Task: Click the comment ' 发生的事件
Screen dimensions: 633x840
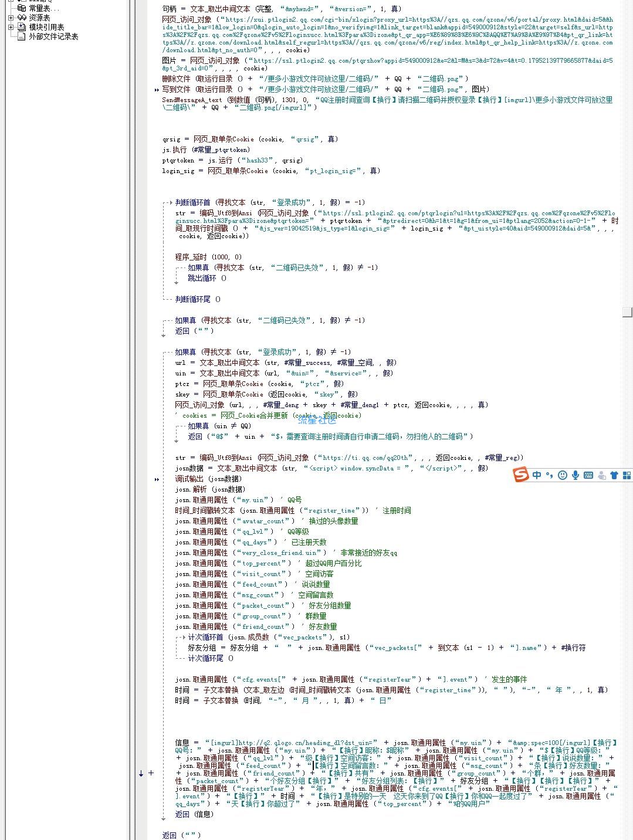Action: point(506,679)
